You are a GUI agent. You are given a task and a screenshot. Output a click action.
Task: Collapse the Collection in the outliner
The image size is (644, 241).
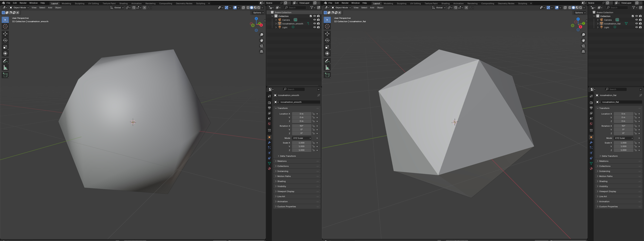(272, 16)
